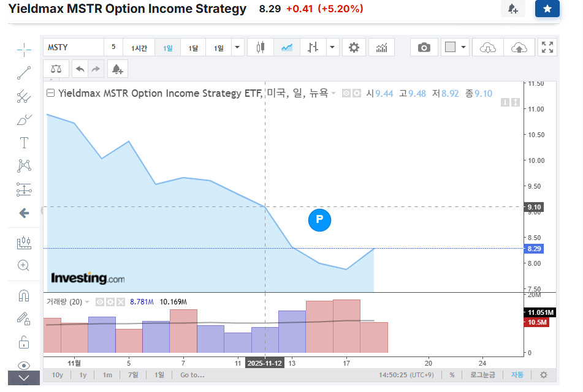
Task: Open the Go to... date dialog
Action: coord(192,375)
